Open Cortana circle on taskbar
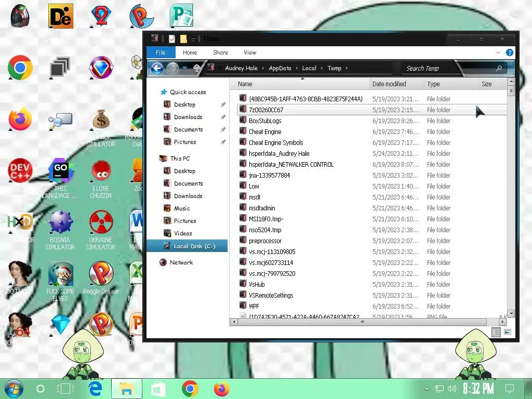532x399 pixels. click(x=41, y=389)
